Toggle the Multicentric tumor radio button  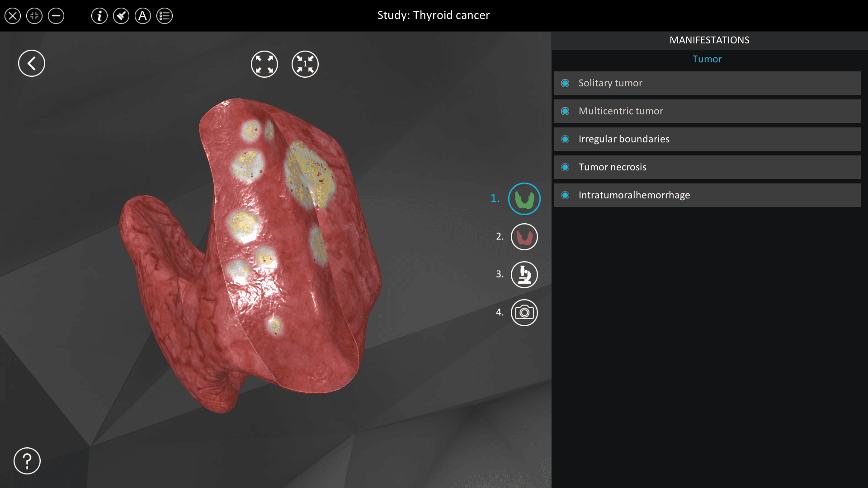coord(565,111)
